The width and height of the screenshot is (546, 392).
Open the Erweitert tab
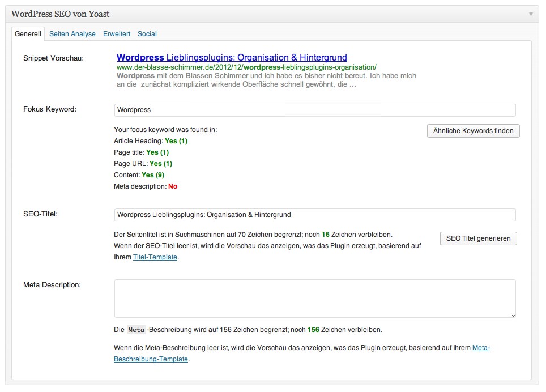click(x=117, y=34)
